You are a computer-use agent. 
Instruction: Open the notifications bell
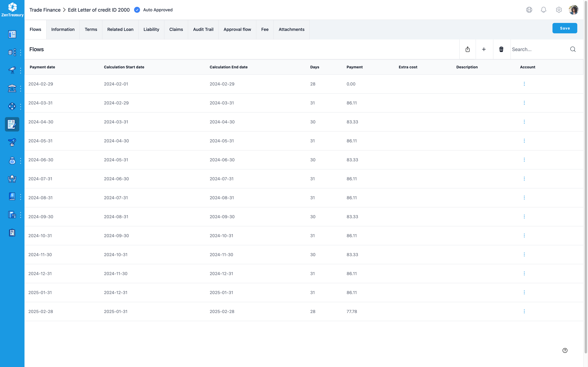coord(544,10)
